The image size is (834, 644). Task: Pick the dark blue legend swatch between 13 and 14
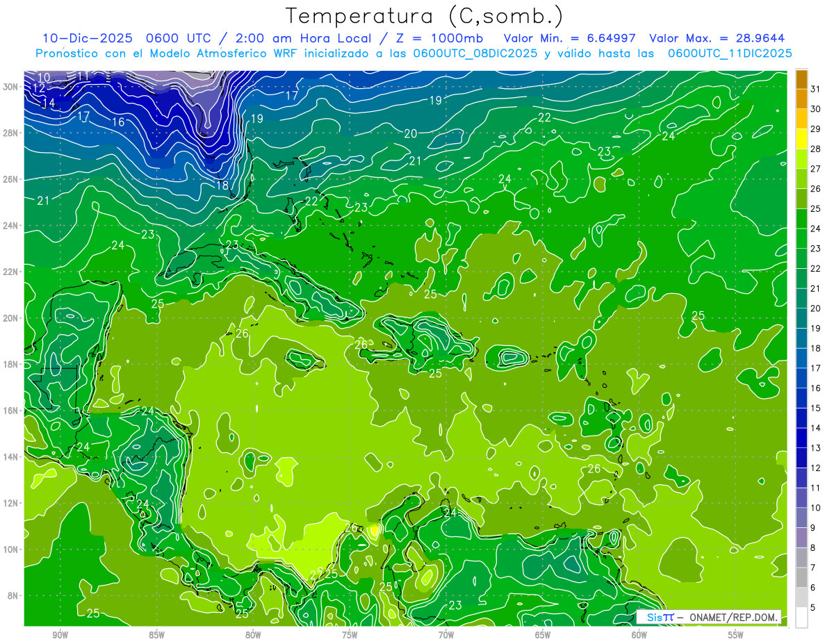(802, 438)
